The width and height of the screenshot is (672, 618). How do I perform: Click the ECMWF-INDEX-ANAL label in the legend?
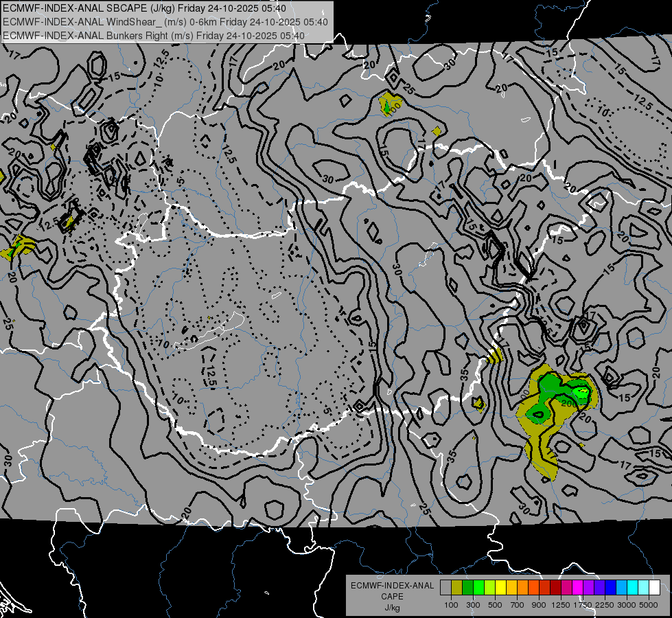pyautogui.click(x=392, y=586)
